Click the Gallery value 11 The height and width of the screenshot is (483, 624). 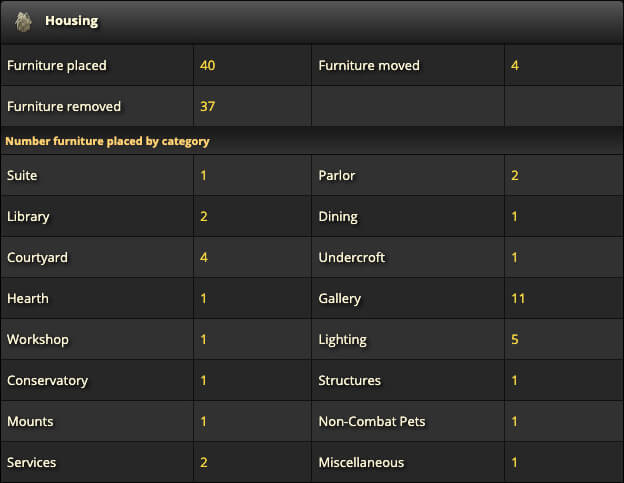tap(518, 298)
